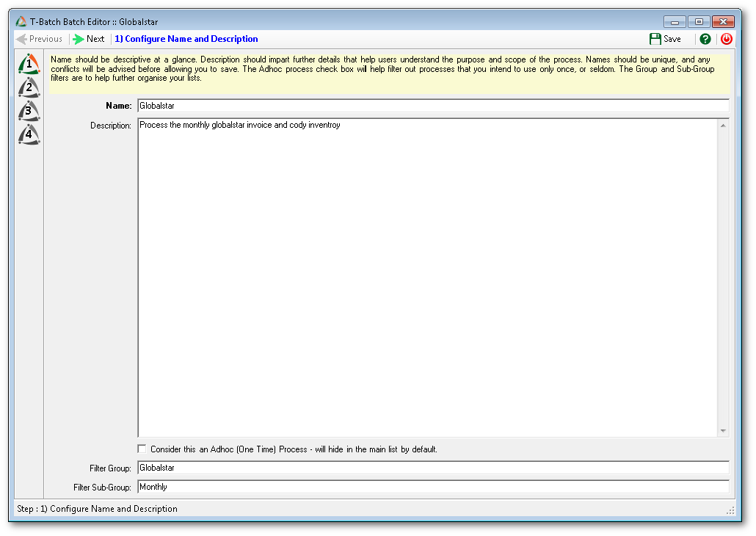Toggle the Adhoc (One Time) Process checkbox

[142, 449]
